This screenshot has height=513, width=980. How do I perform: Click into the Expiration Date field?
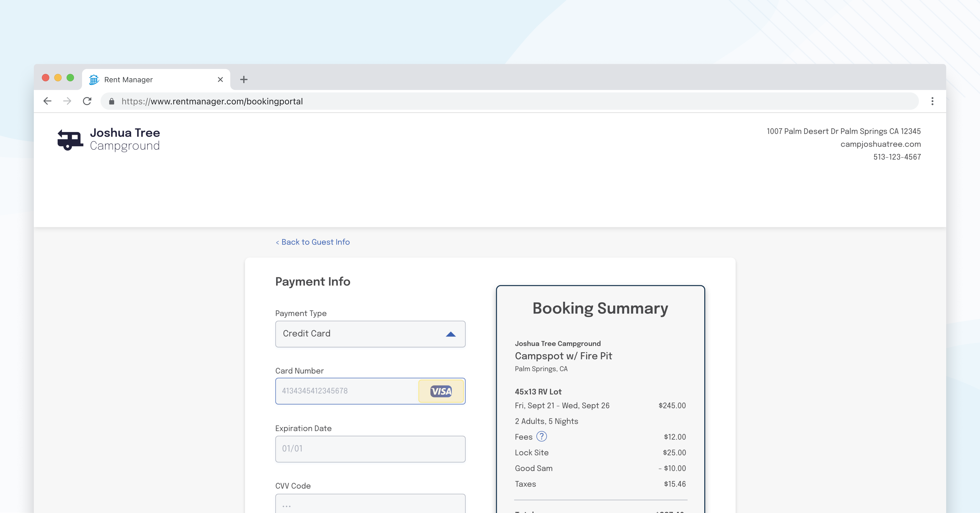(x=370, y=449)
